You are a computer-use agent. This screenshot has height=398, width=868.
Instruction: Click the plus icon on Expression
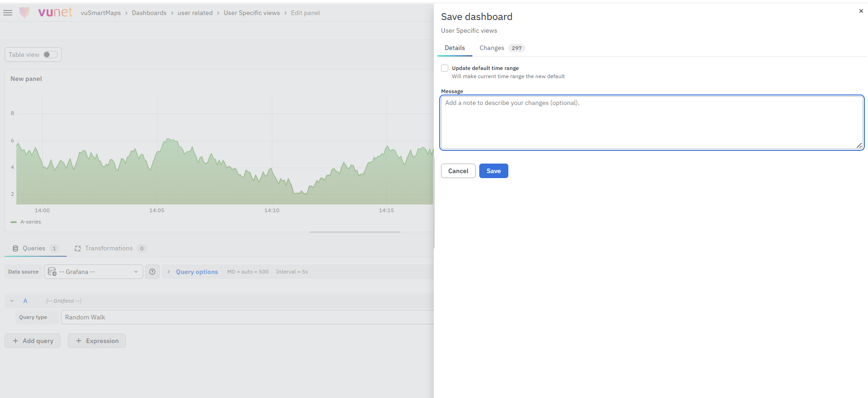79,341
